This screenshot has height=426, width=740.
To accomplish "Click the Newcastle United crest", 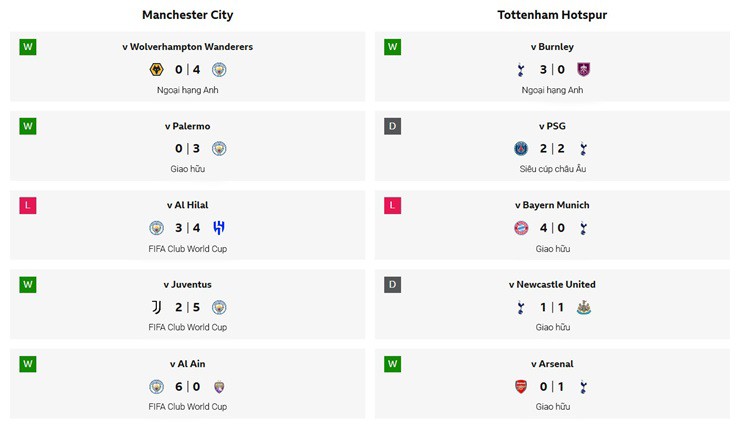I will (584, 307).
